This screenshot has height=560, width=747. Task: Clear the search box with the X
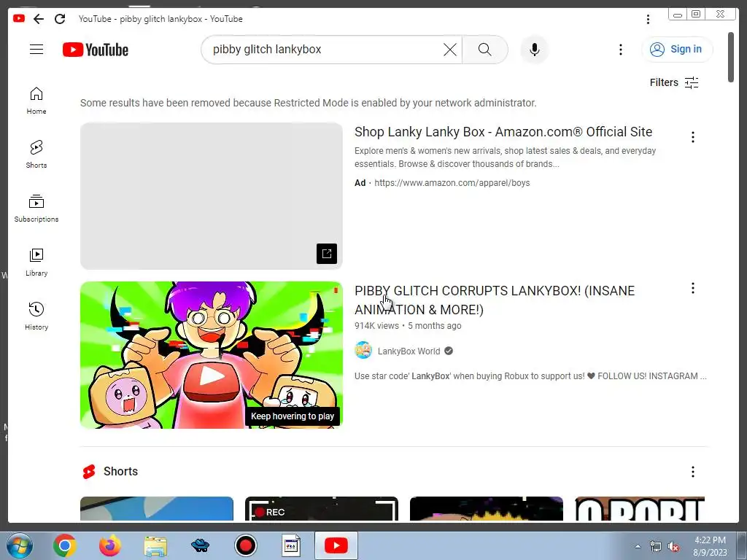(449, 50)
